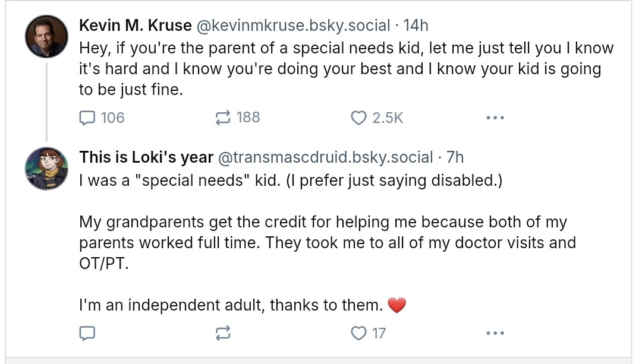642x364 pixels.
Task: Reply to the 'This is Loki's year' post
Action: pyautogui.click(x=87, y=334)
